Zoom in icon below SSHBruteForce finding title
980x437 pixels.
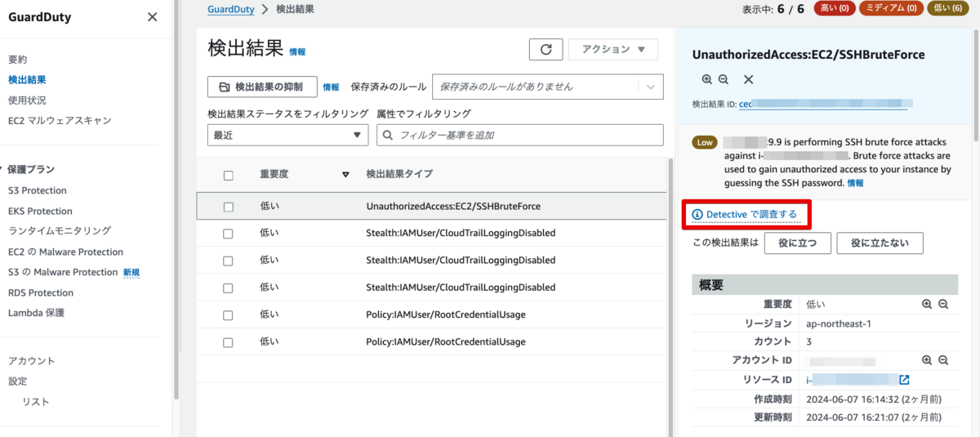(x=707, y=79)
